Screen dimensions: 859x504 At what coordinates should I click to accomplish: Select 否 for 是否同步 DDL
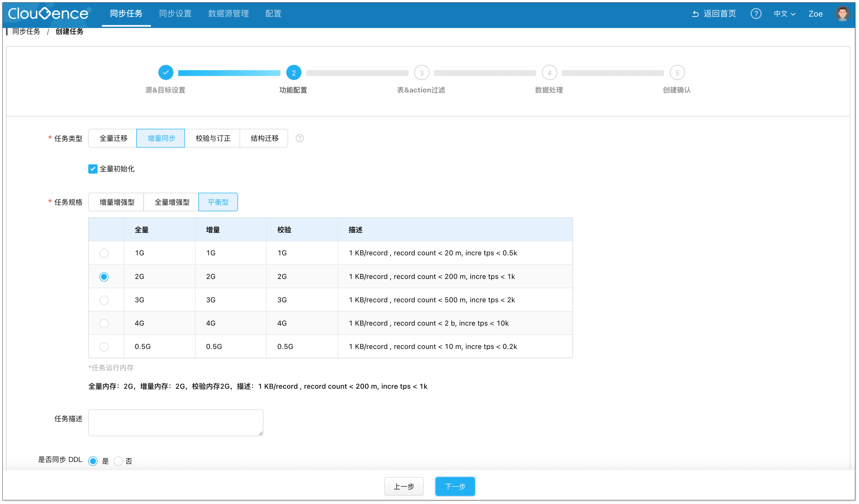point(118,461)
